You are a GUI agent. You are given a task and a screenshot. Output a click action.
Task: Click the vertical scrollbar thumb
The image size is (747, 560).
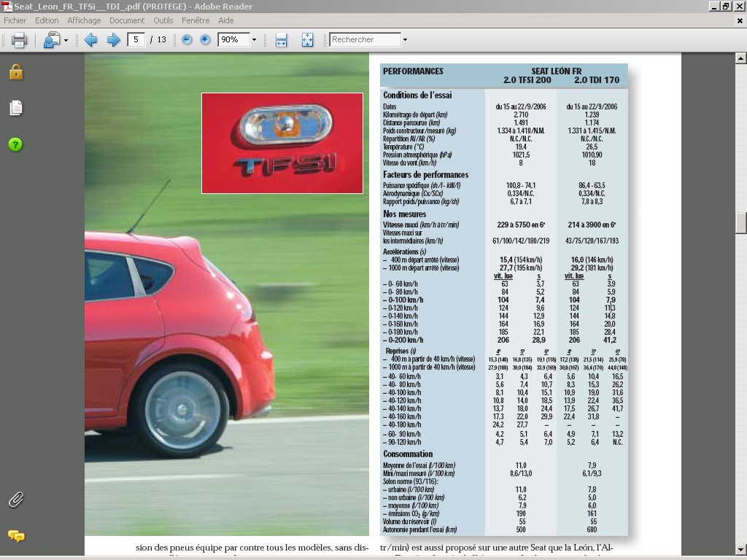click(x=741, y=222)
